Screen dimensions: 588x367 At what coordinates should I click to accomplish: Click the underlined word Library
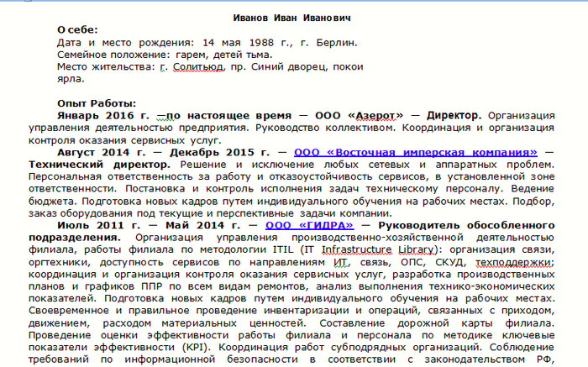pos(417,249)
